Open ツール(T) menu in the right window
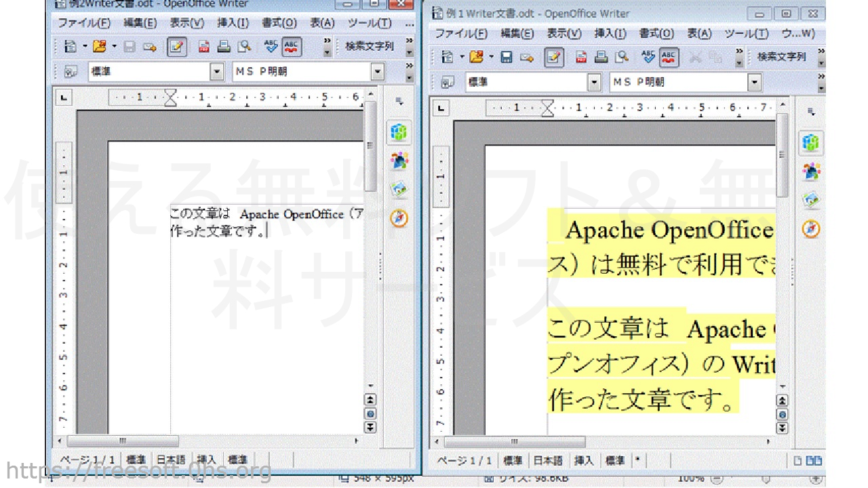Viewport: 868px width, 488px height. coord(746,34)
